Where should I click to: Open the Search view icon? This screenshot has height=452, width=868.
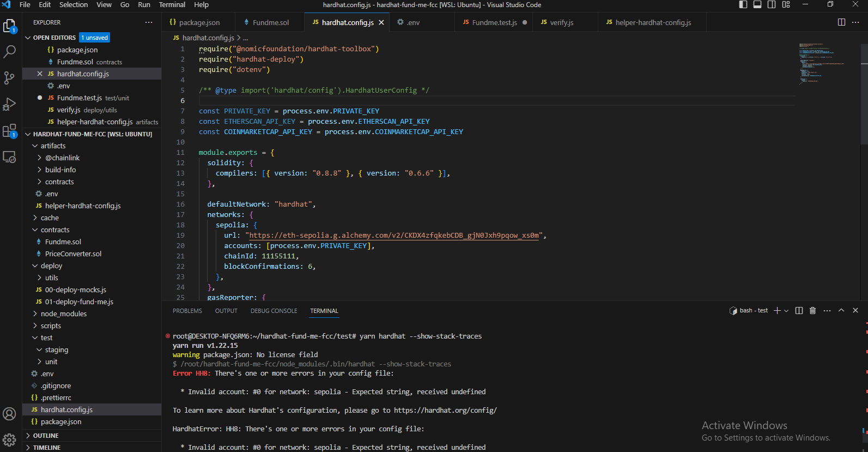(10, 52)
